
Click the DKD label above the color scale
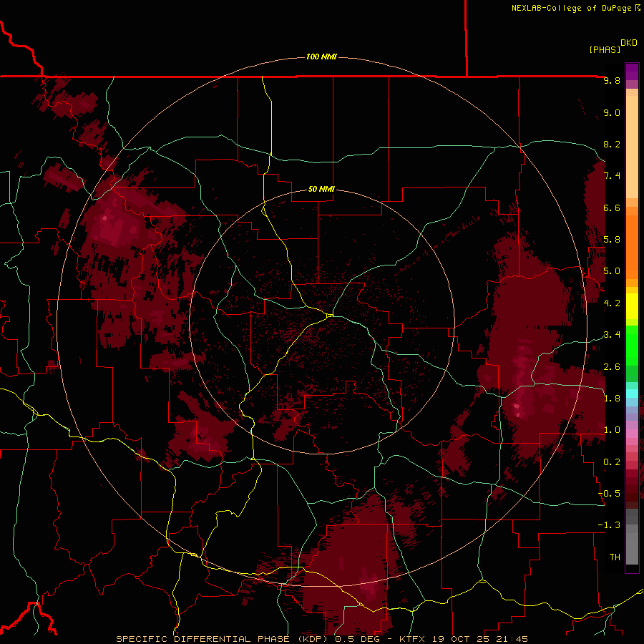[629, 43]
